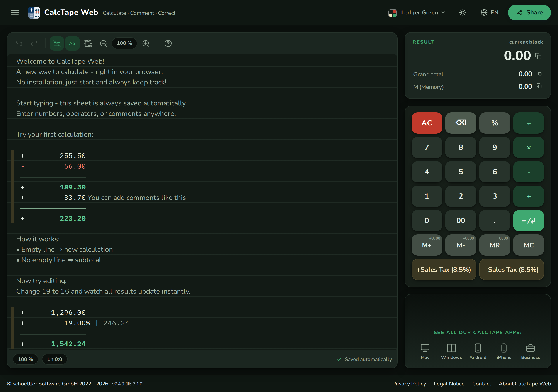Copy the M (Memory) value

click(x=539, y=86)
